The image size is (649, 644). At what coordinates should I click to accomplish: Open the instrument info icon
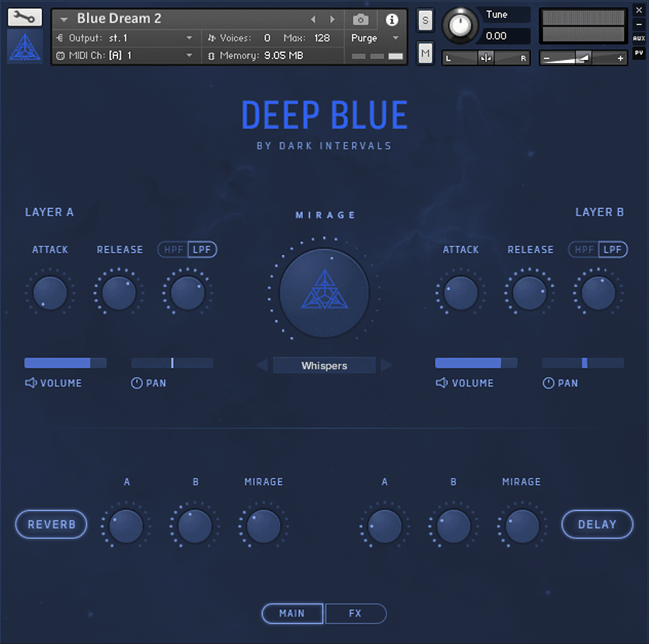click(392, 19)
